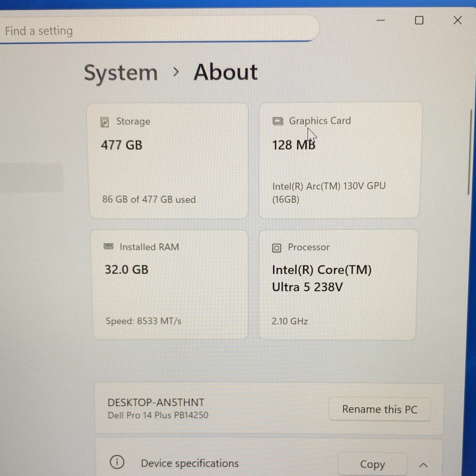Click the Device specifications info icon

(117, 462)
